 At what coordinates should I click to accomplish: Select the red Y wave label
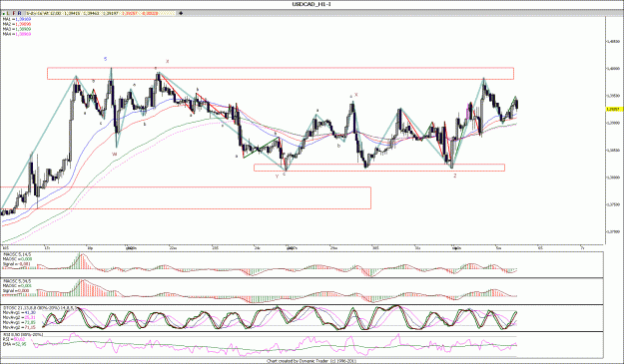[277, 177]
